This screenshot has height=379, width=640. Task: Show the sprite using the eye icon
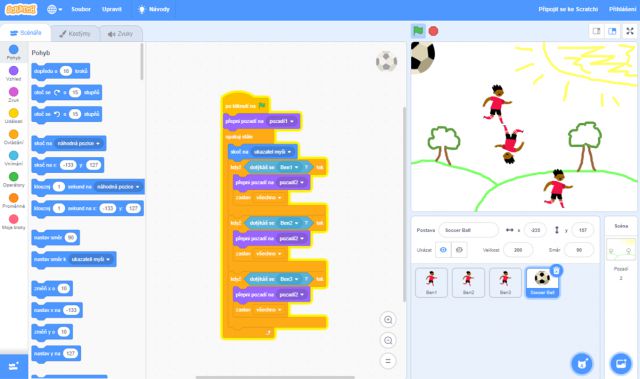click(x=443, y=250)
